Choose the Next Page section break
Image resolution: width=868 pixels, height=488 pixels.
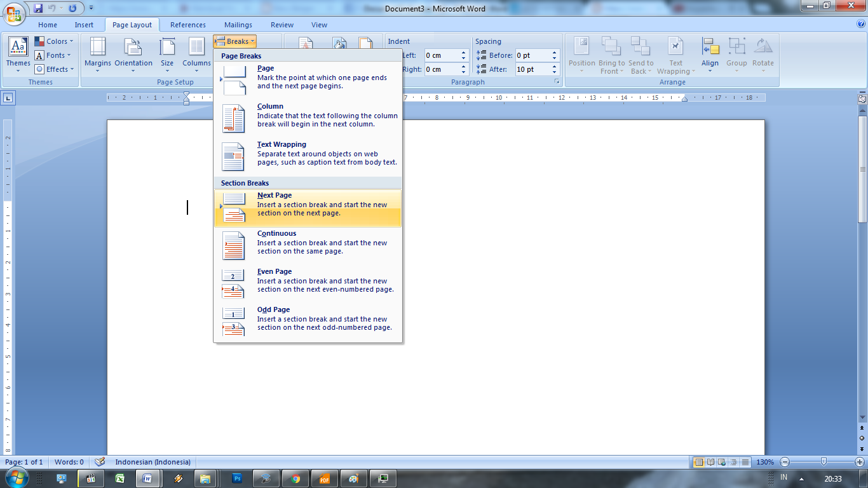click(308, 208)
